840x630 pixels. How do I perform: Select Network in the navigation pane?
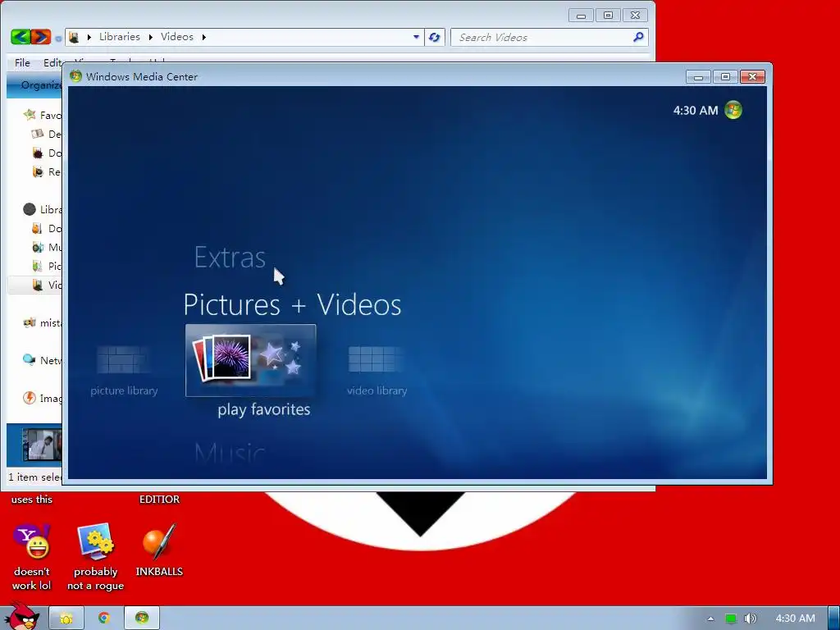click(43, 360)
